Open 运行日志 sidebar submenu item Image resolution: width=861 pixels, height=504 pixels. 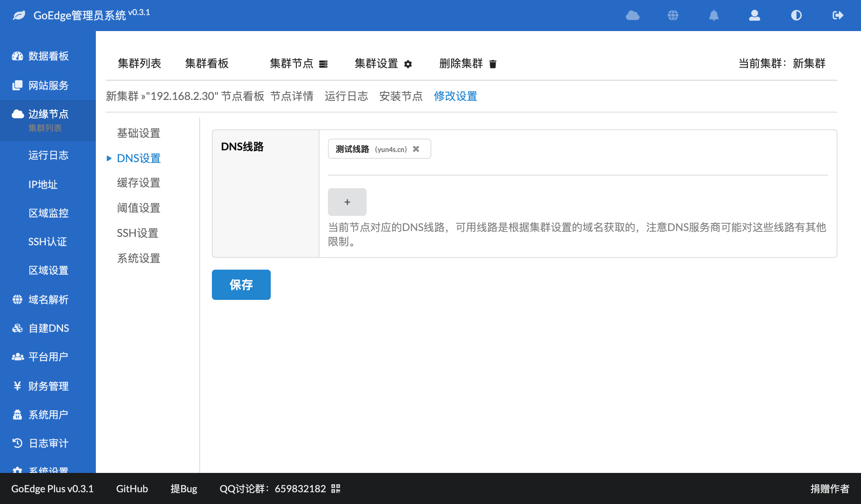tap(48, 155)
